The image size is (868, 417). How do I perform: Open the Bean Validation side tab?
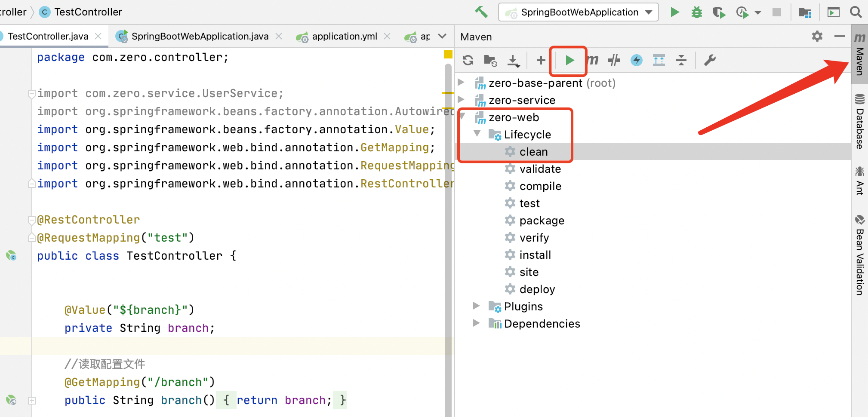859,255
